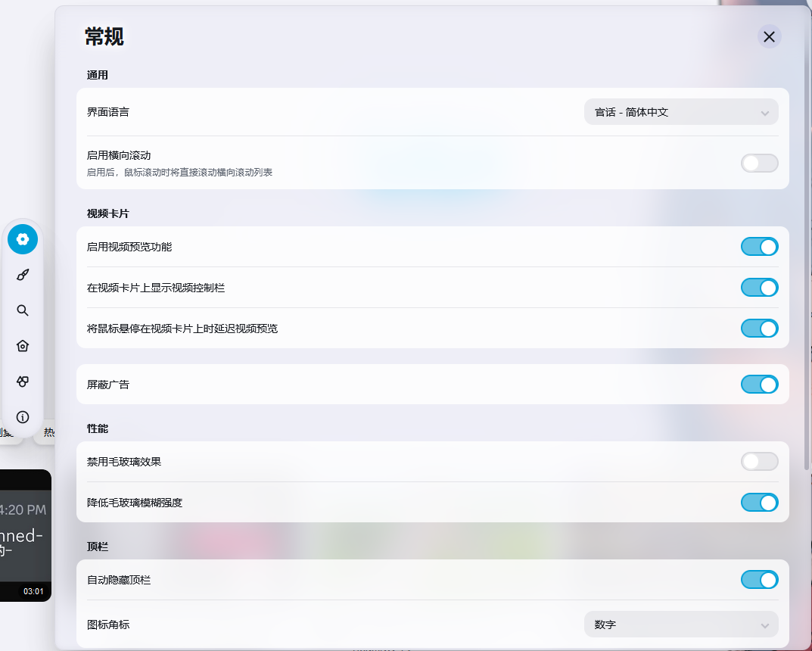Turn off 启用视频预览功能 switch
Screen dimensions: 812x651
pos(759,247)
